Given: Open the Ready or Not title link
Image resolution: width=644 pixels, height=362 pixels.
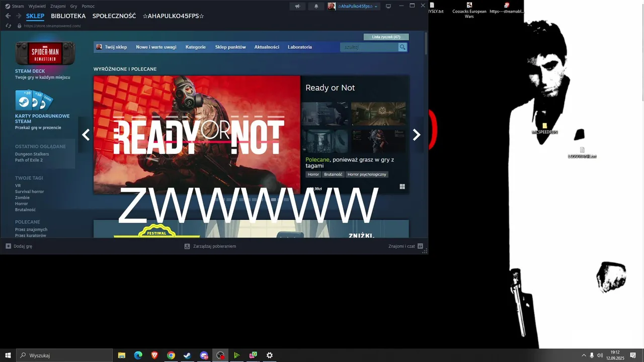Looking at the screenshot, I should [x=330, y=87].
